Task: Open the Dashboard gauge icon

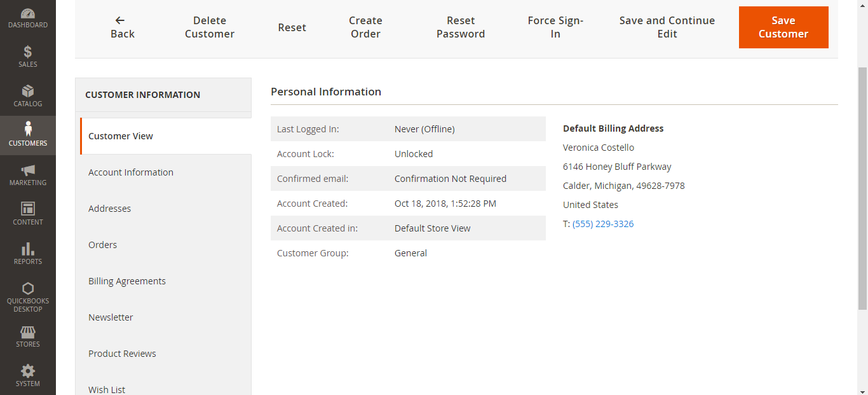Action: (28, 13)
